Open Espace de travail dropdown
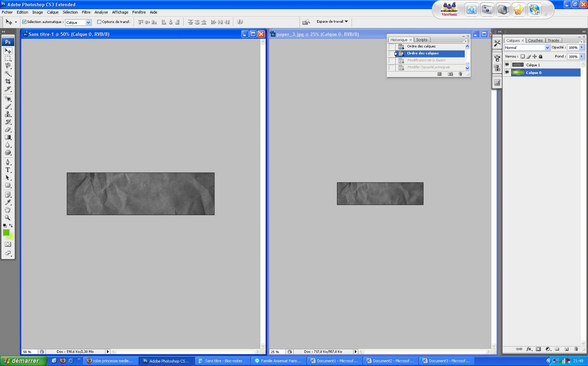The width and height of the screenshot is (588, 366). tap(332, 22)
